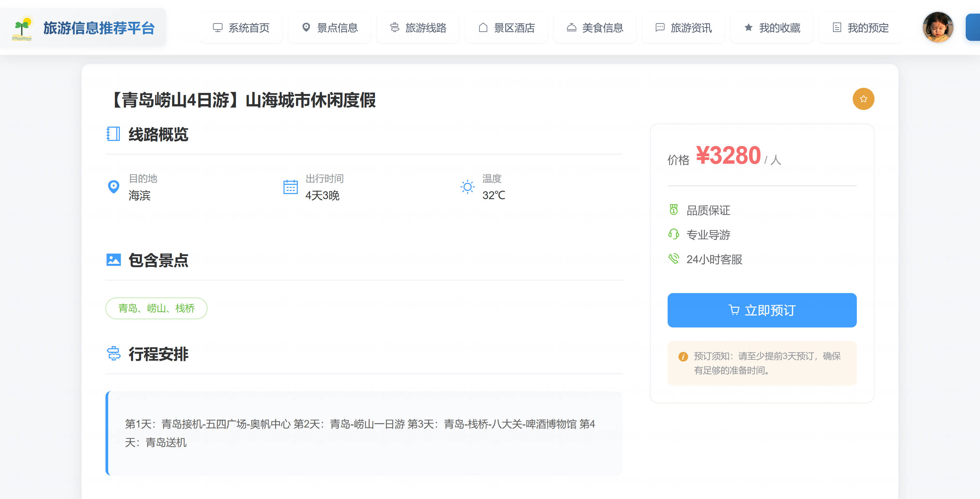Click the 旅游信息推荐平台 site title
980x499 pixels.
pos(99,28)
